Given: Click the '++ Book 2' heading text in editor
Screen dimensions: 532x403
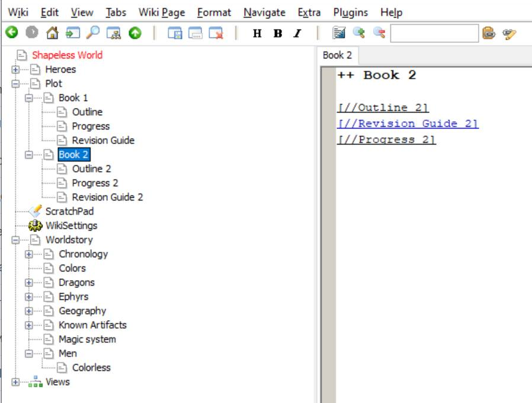Looking at the screenshot, I should [x=377, y=75].
